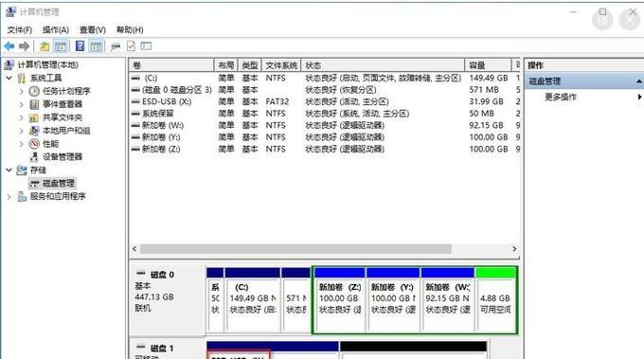The width and height of the screenshot is (644, 359).
Task: Click the Up one level folder icon
Action: (45, 46)
